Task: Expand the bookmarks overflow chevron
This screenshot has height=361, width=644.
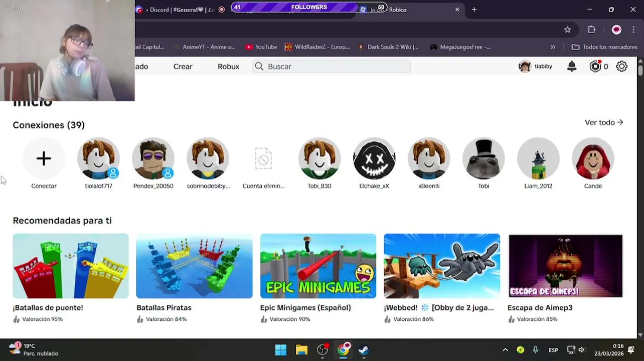Action: click(x=553, y=47)
